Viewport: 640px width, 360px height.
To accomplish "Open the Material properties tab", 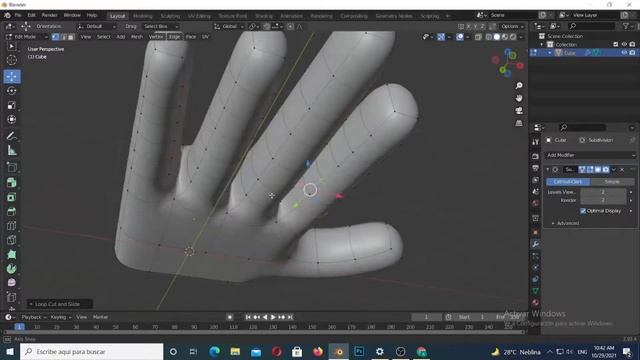I will [x=536, y=303].
